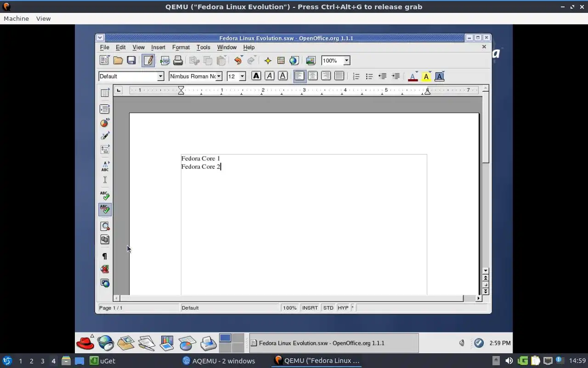The width and height of the screenshot is (588, 368).
Task: Expand the Default paragraph style dropdown
Action: [x=160, y=76]
